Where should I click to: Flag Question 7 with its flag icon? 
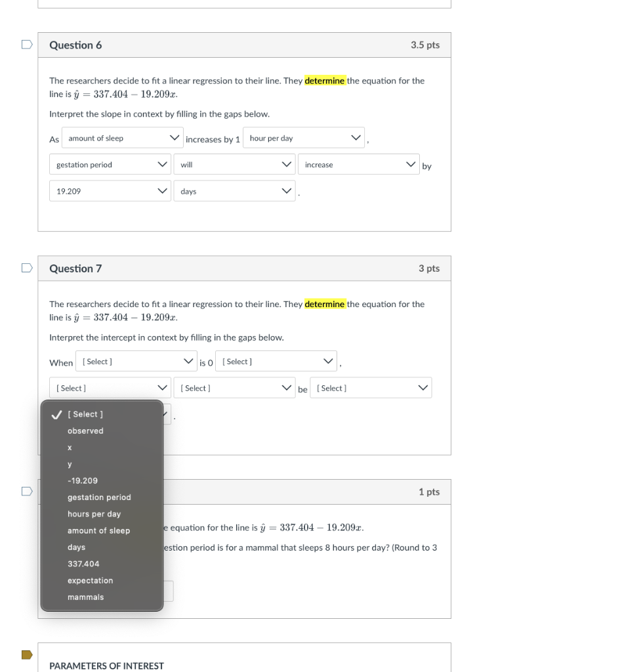[x=27, y=268]
